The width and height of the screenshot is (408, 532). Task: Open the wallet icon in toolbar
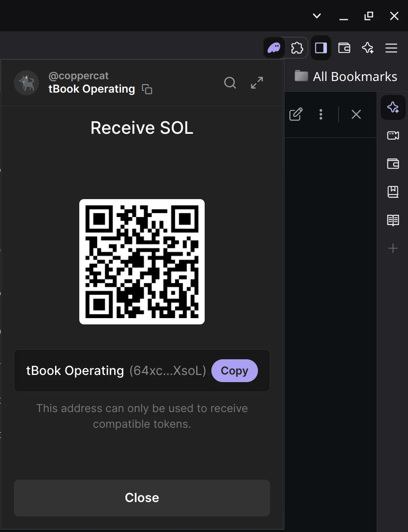[344, 48]
